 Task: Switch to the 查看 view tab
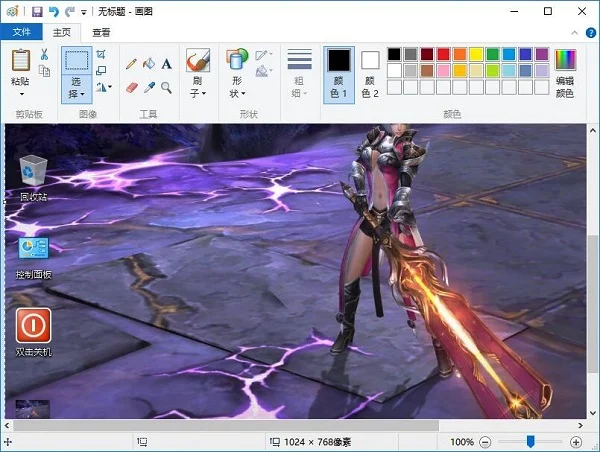[101, 32]
